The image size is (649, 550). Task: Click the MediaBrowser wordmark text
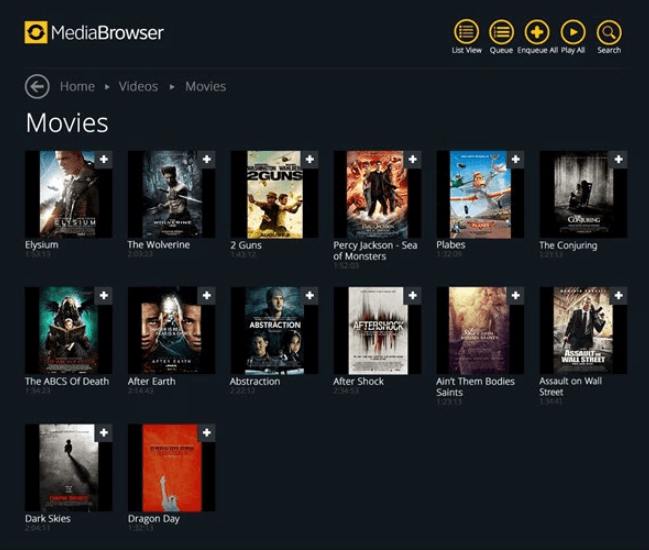(x=108, y=33)
